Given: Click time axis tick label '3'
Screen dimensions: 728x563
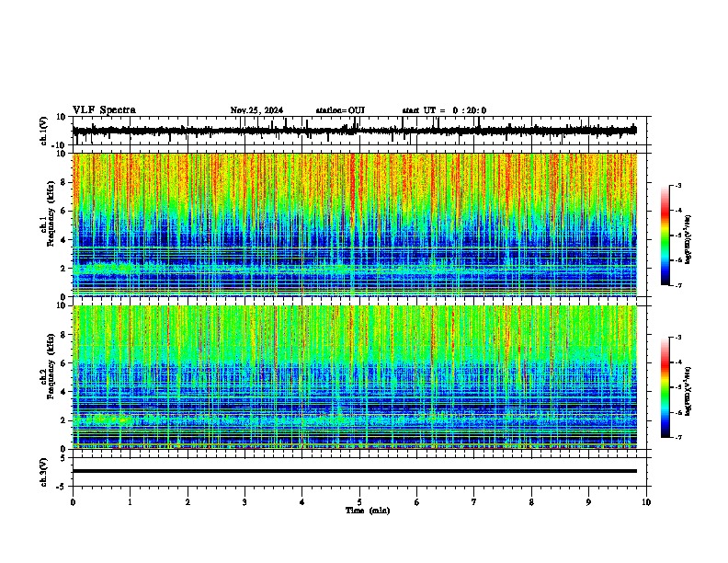Looking at the screenshot, I should point(245,502).
